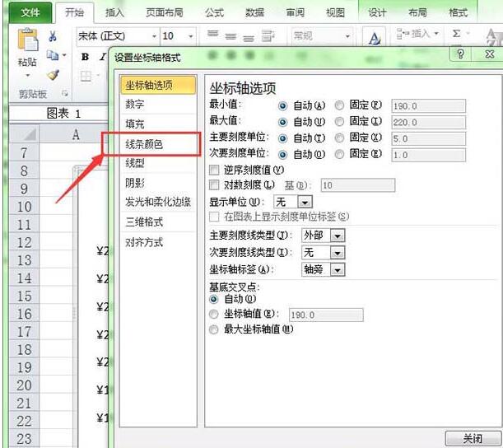This screenshot has width=503, height=448.
Task: Click the top align icon
Action: [x=212, y=35]
